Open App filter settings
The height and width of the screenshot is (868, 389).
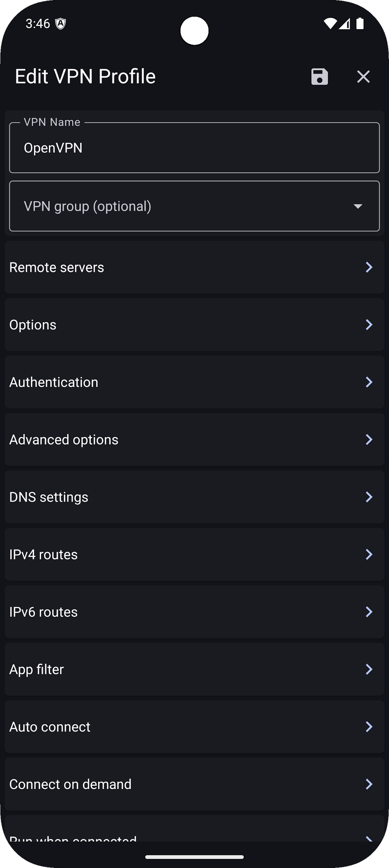[x=194, y=669]
